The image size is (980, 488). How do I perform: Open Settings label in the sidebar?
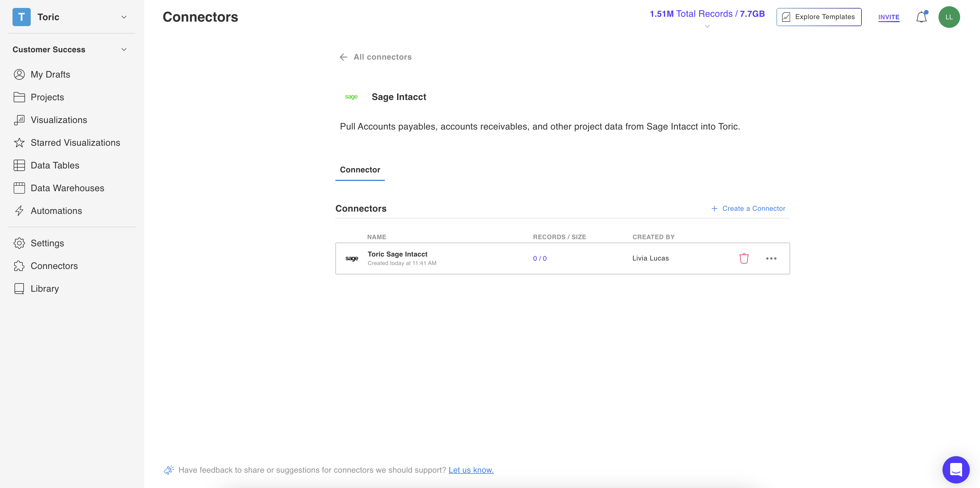47,243
